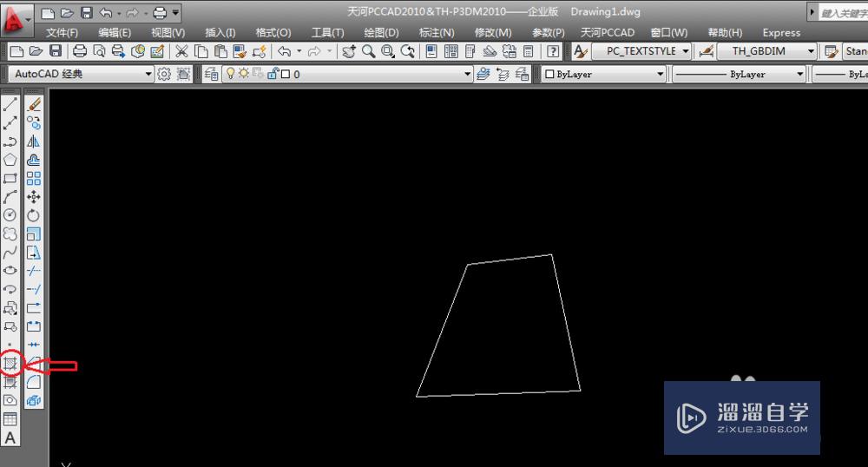Select the Revision Cloud tool
The width and height of the screenshot is (868, 467).
pos(10,233)
